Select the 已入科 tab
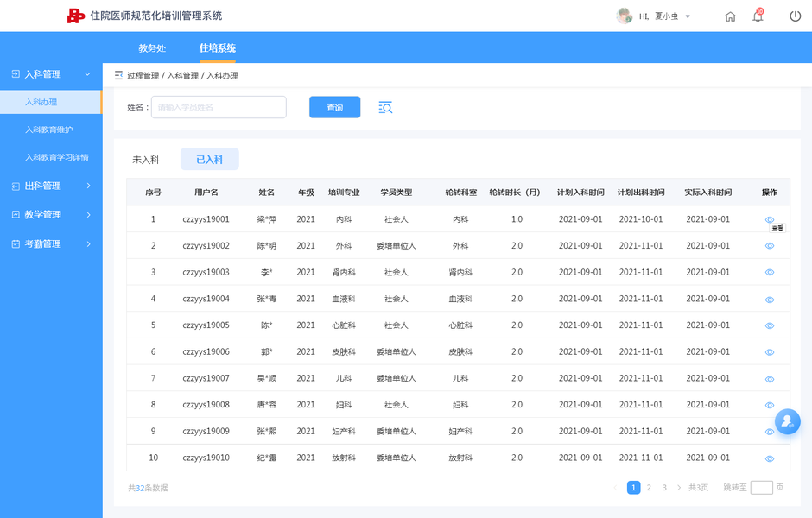This screenshot has height=518, width=812. 210,160
